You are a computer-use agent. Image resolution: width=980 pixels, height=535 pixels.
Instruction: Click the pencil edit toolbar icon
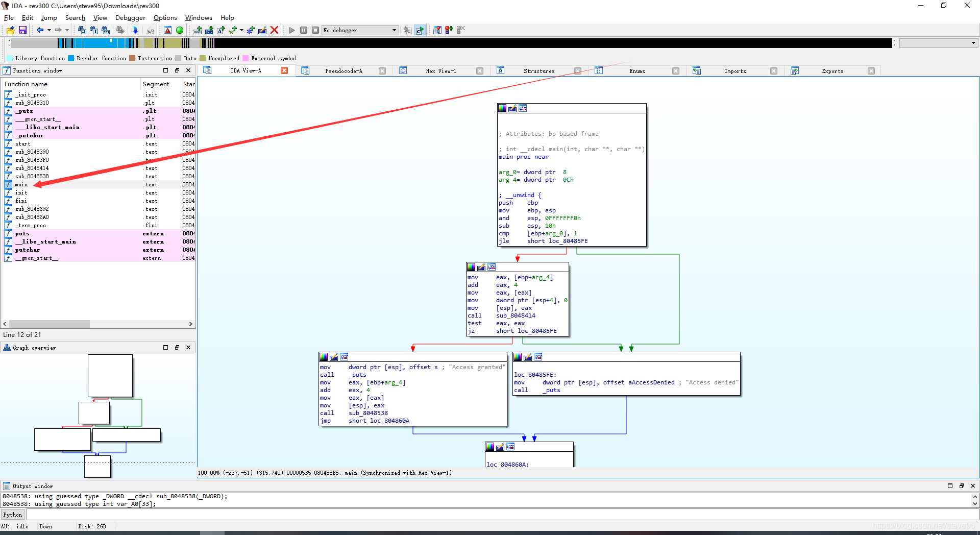point(262,30)
